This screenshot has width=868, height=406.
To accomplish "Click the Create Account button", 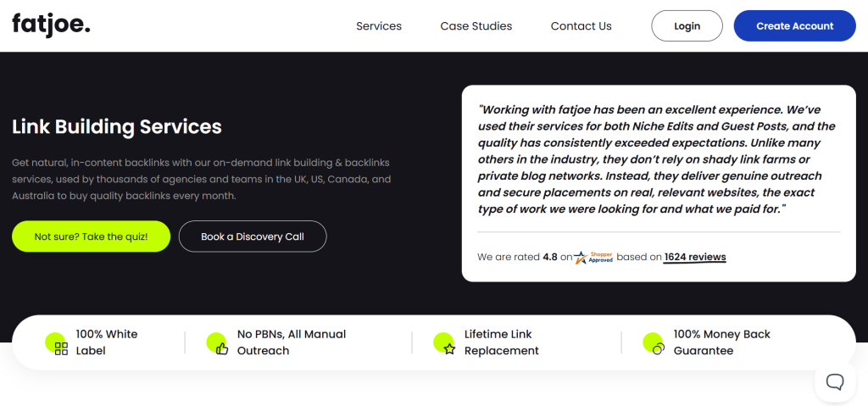I will 794,26.
